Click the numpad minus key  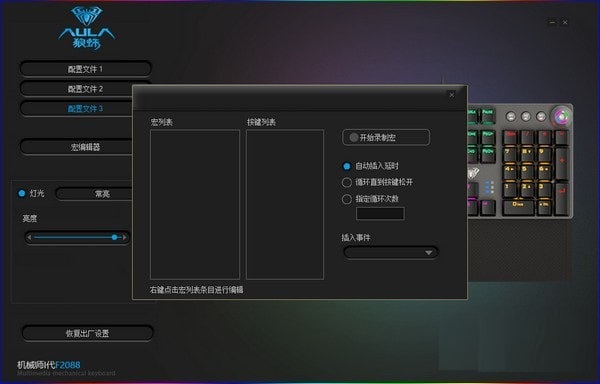click(x=561, y=137)
